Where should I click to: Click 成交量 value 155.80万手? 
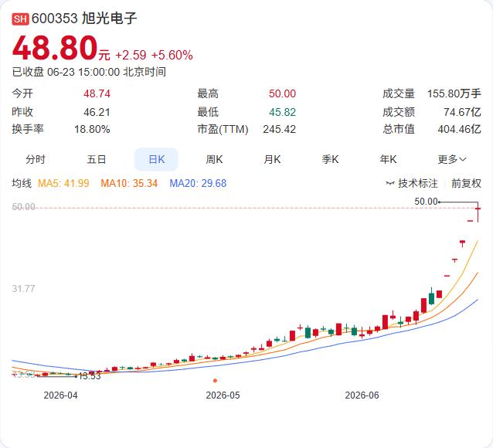click(x=454, y=93)
